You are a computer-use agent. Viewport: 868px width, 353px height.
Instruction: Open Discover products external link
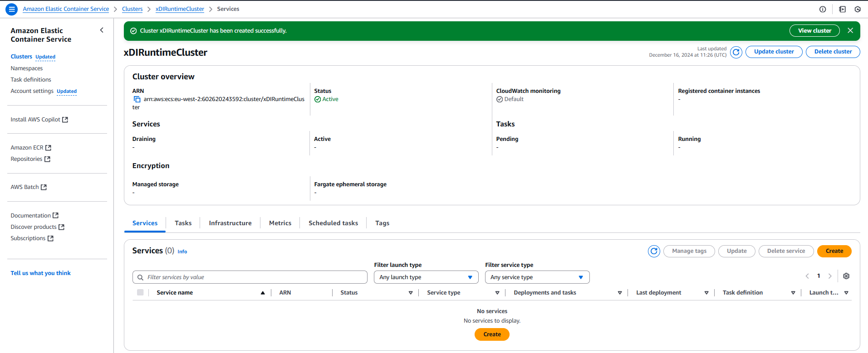(37, 227)
